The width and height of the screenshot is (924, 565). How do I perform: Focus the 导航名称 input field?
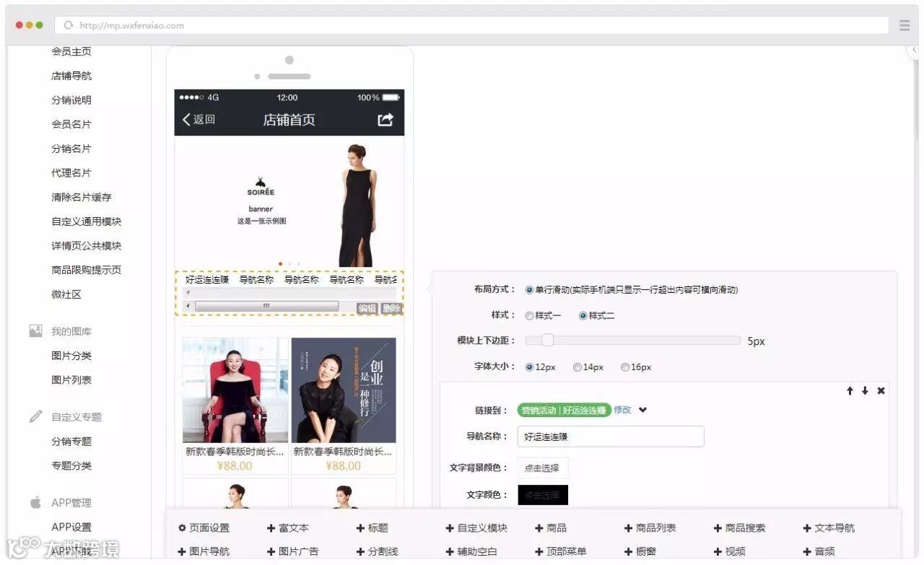(610, 437)
